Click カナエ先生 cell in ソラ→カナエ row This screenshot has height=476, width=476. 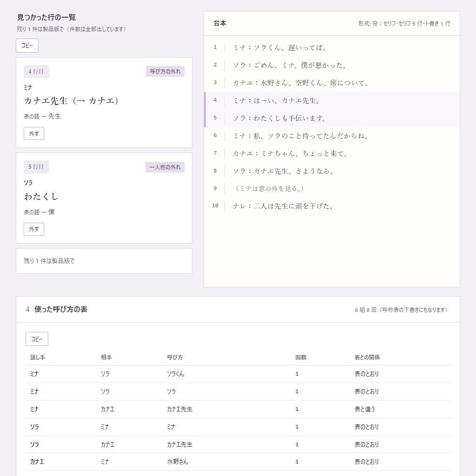coord(180,444)
